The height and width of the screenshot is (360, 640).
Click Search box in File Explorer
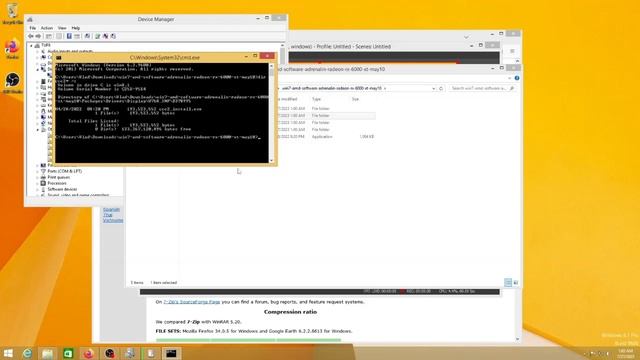point(482,88)
